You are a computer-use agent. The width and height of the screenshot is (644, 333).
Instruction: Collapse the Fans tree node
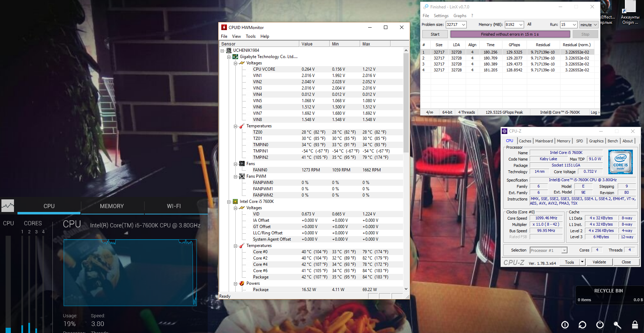(x=236, y=164)
